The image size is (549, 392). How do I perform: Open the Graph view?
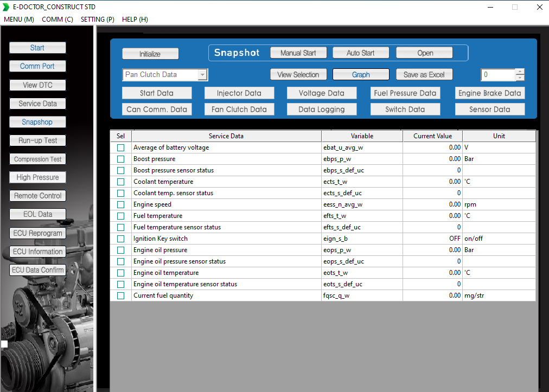click(361, 74)
